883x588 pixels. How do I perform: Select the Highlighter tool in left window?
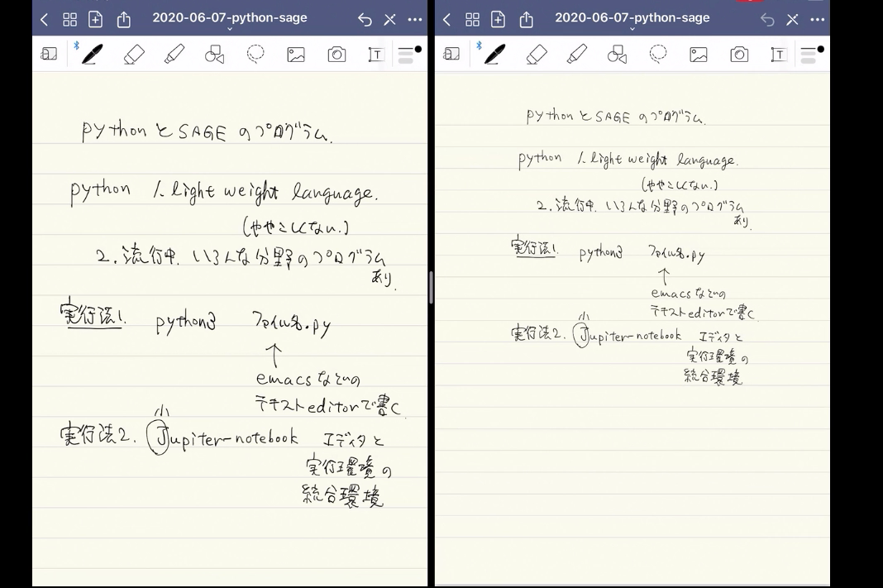(174, 54)
